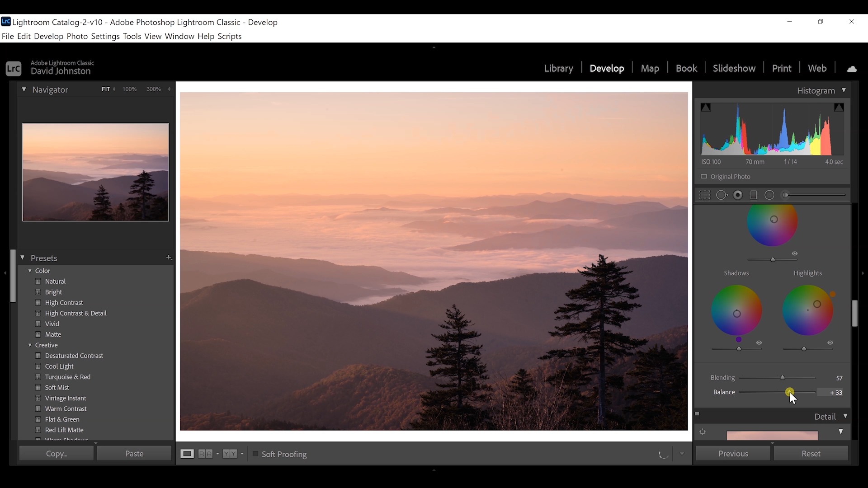The image size is (868, 488).
Task: Toggle the Highlights wheel visibility eye
Action: 830,343
